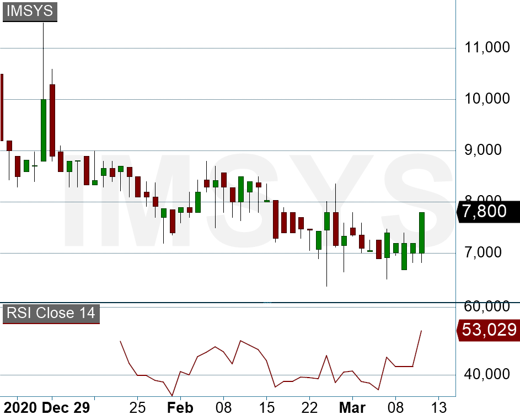This screenshot has height=420, width=520.
Task: Click the 10,000 price axis label
Action: (x=487, y=99)
